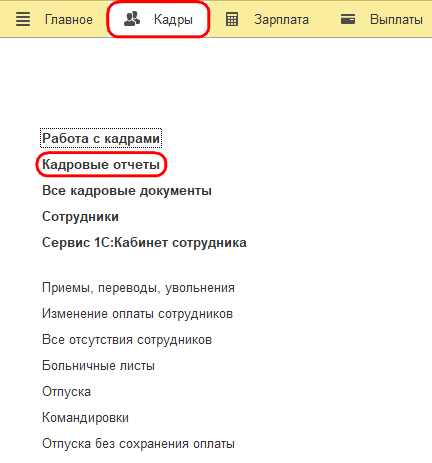Open Больничные листы
This screenshot has height=463, width=432.
tap(98, 366)
